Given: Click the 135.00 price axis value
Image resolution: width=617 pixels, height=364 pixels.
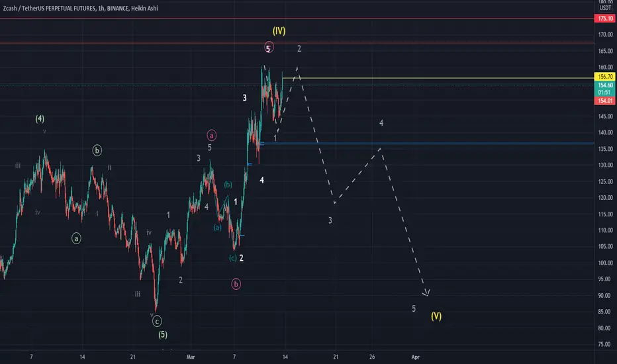Looking at the screenshot, I should (605, 149).
